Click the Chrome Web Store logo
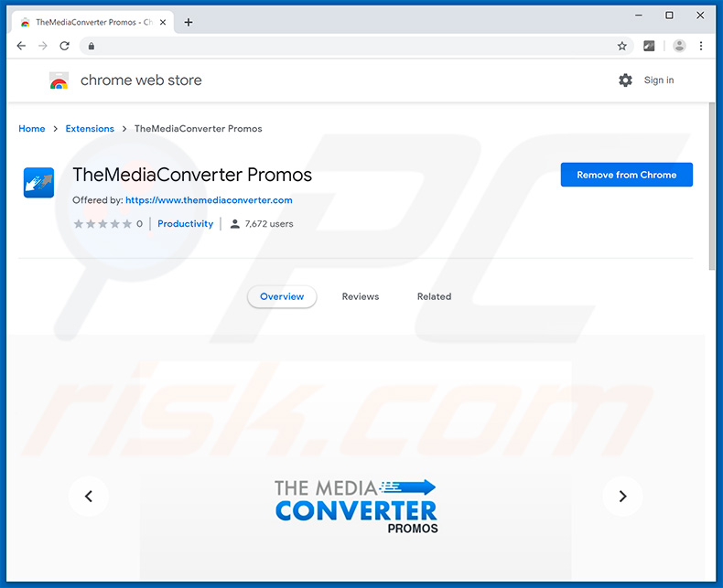Image resolution: width=723 pixels, height=588 pixels. click(59, 80)
